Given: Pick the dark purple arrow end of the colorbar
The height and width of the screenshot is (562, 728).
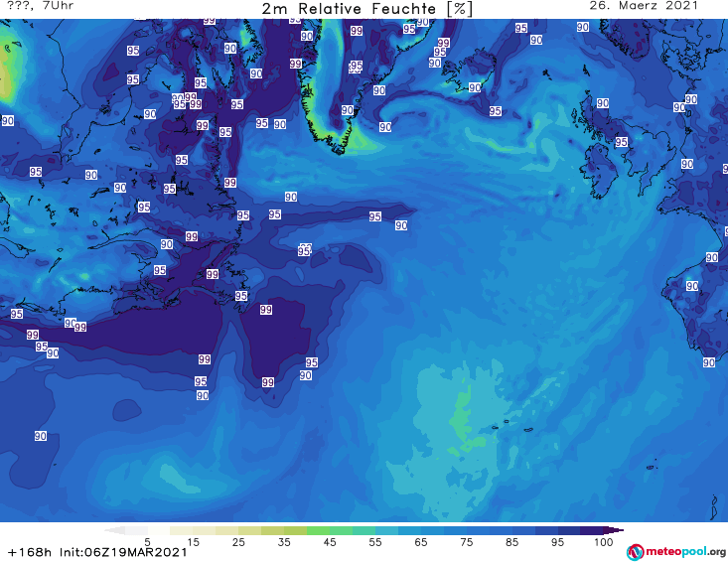Looking at the screenshot, I should (x=614, y=530).
